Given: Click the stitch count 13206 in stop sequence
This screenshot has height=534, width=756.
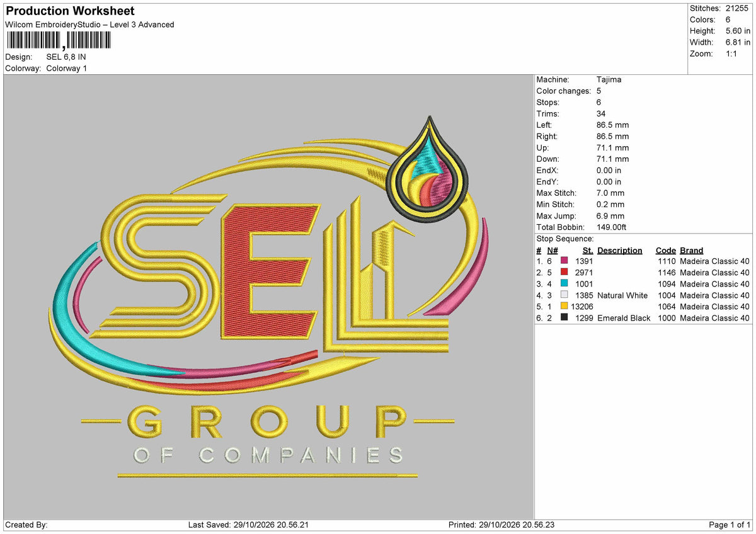Looking at the screenshot, I should coord(582,307).
